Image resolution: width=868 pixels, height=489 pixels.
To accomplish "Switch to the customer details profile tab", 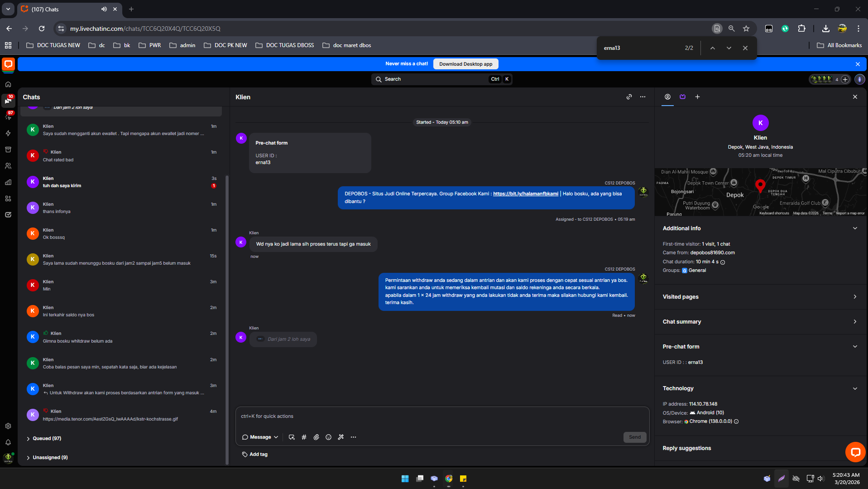I will tap(667, 97).
